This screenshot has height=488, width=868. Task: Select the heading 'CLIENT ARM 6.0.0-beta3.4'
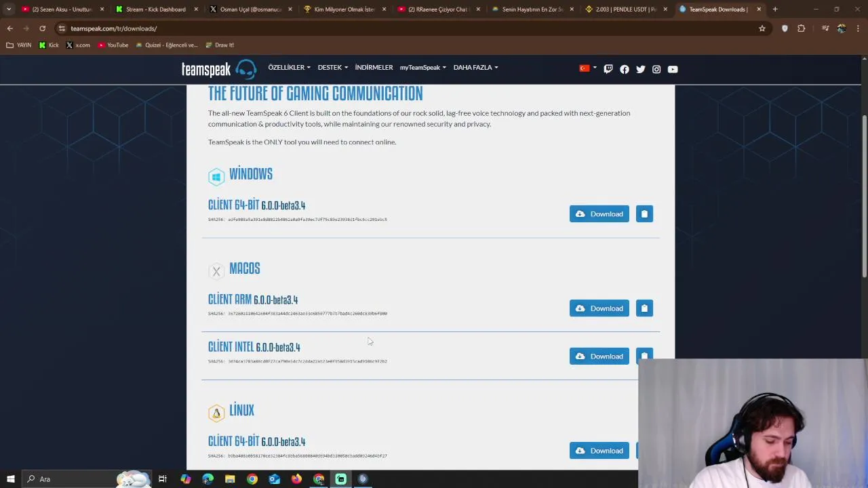tap(253, 300)
